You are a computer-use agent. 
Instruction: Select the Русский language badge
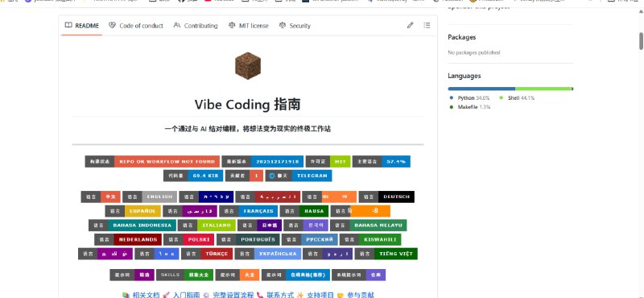coord(310,240)
